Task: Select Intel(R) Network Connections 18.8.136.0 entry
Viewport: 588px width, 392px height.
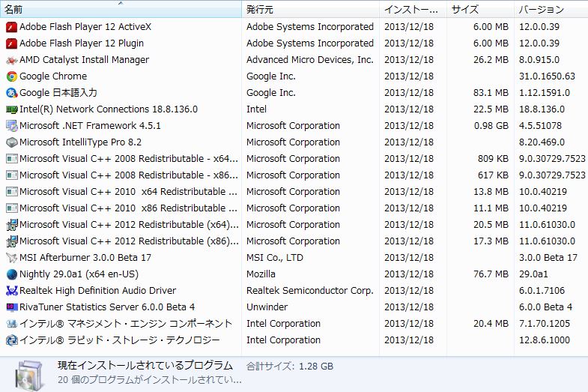Action: [109, 109]
